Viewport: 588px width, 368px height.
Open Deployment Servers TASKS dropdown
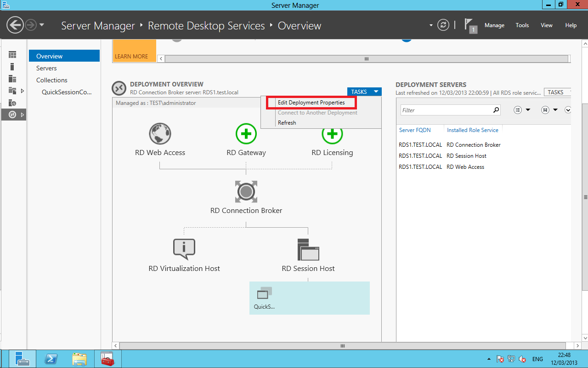point(558,92)
